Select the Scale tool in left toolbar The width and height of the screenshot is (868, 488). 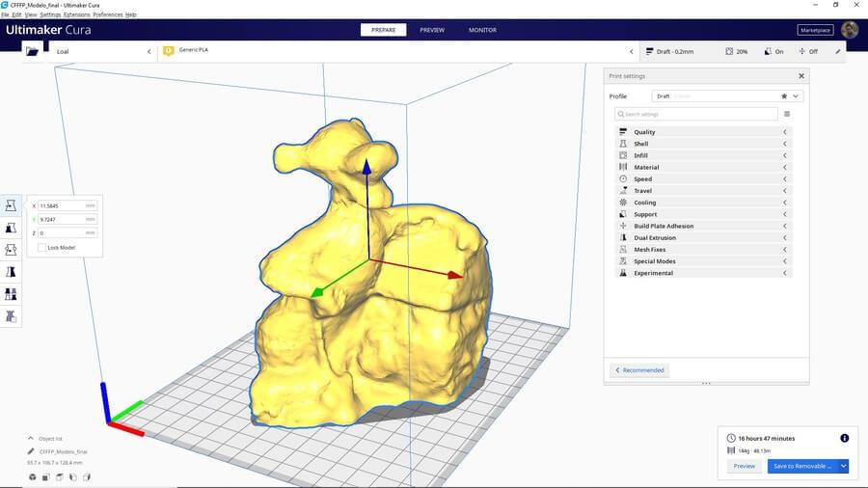coord(11,228)
